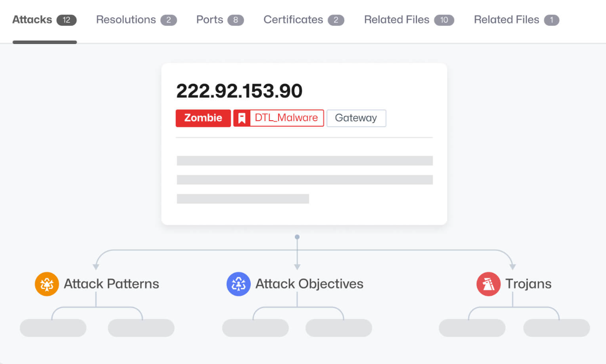Open the Ports tab

point(220,20)
